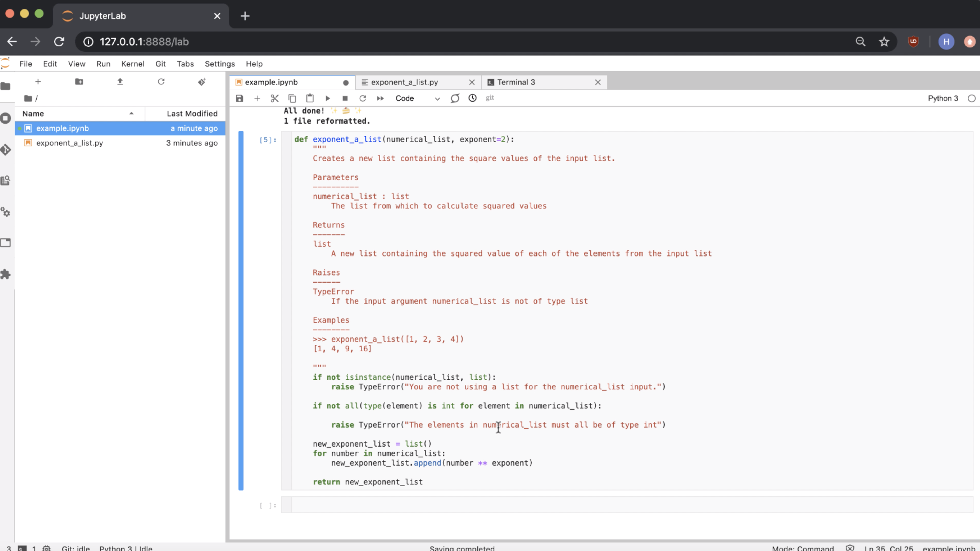The width and height of the screenshot is (980, 551).
Task: Save the notebook with the disk icon
Action: 240,98
